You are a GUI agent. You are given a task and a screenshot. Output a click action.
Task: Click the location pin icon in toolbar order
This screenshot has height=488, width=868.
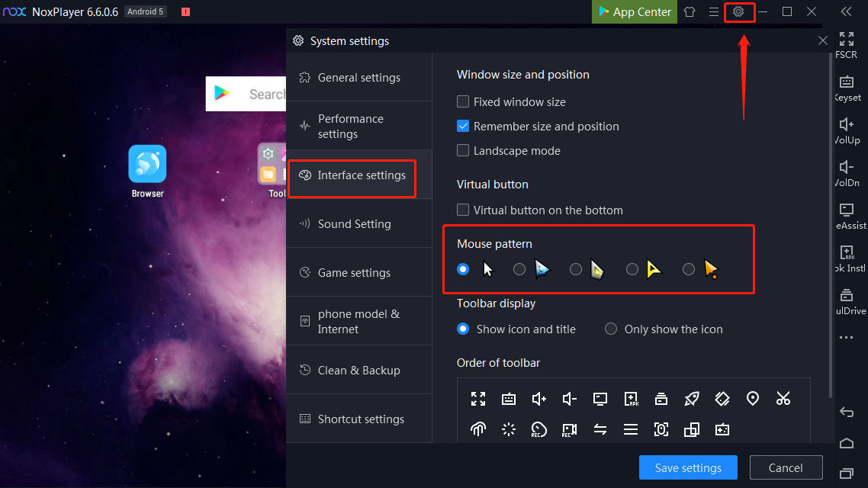pyautogui.click(x=753, y=398)
